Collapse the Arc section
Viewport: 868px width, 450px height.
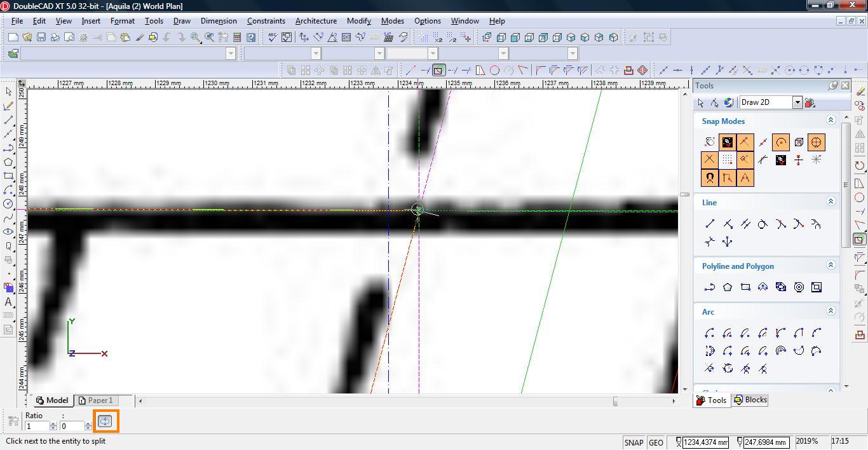tap(830, 311)
